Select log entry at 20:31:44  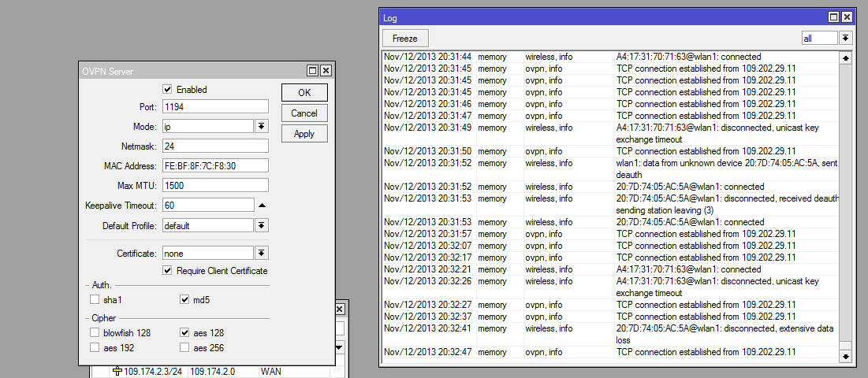610,57
